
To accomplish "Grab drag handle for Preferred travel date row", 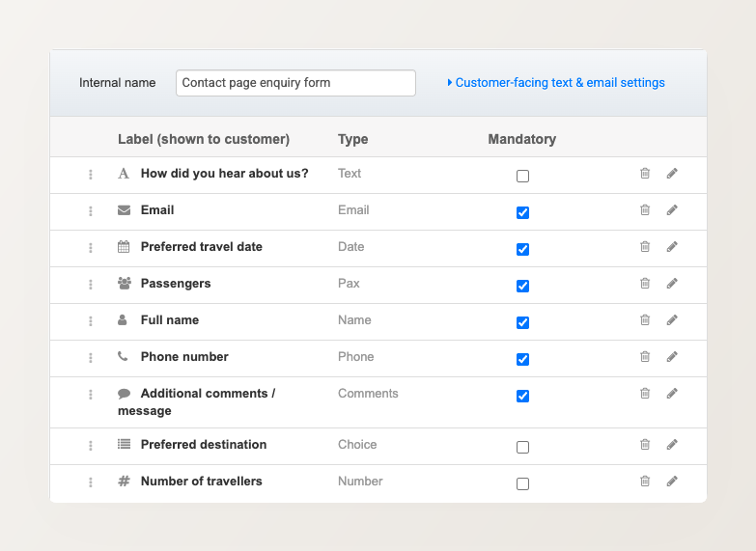I will tap(91, 248).
